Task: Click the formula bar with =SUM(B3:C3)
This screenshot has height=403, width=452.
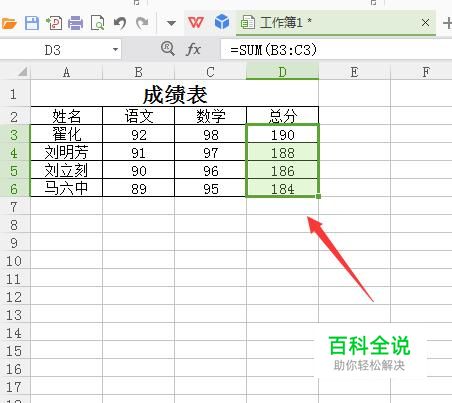Action: 336,50
